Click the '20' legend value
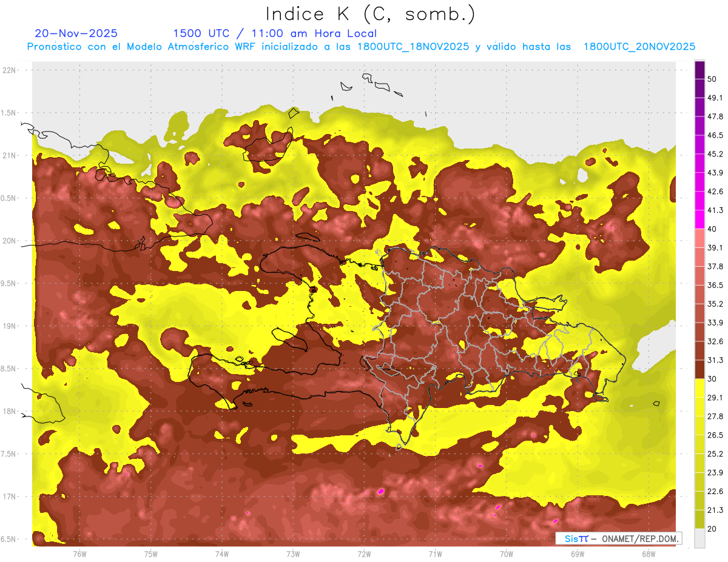The width and height of the screenshot is (728, 562). pos(712,529)
